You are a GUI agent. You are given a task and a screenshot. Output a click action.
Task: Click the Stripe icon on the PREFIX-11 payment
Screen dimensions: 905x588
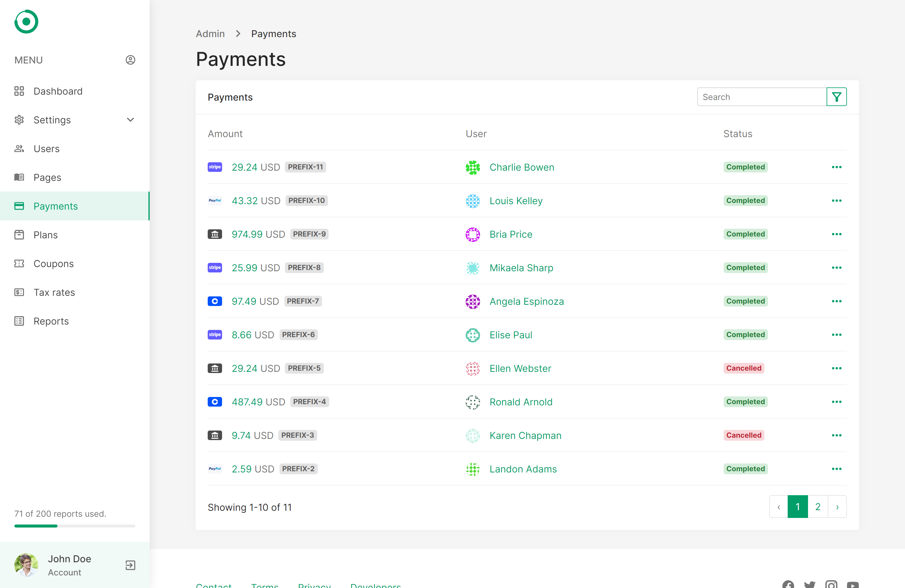[x=215, y=167]
